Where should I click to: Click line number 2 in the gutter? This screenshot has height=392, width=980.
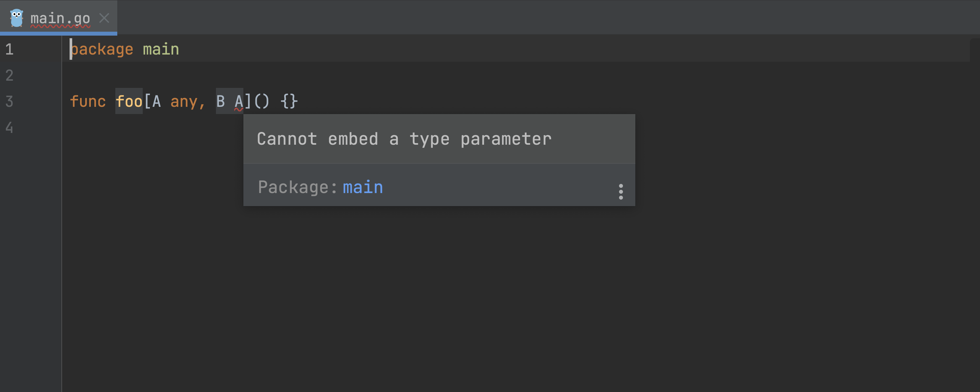click(9, 75)
